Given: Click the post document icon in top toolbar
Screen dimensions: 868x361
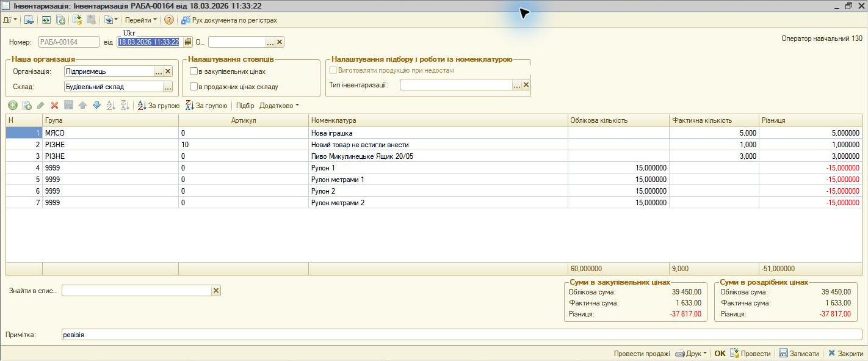Looking at the screenshot, I should tap(78, 20).
